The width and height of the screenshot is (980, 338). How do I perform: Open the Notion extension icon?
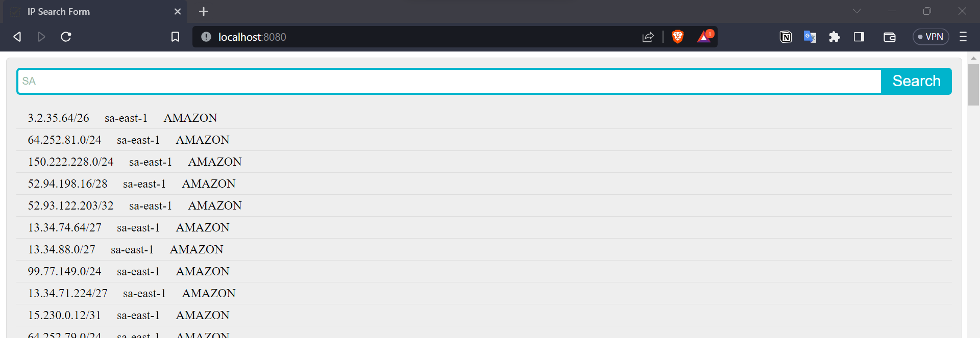click(786, 37)
